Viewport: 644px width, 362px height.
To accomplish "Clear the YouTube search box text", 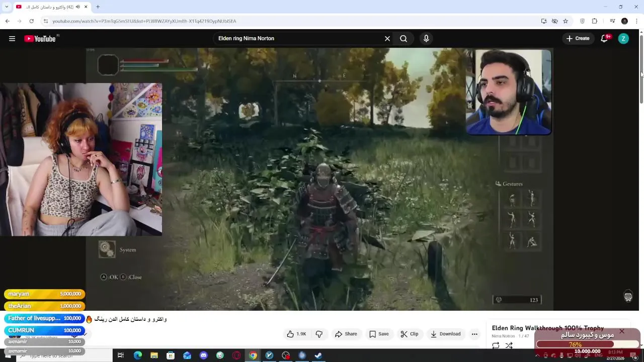I will [x=387, y=39].
